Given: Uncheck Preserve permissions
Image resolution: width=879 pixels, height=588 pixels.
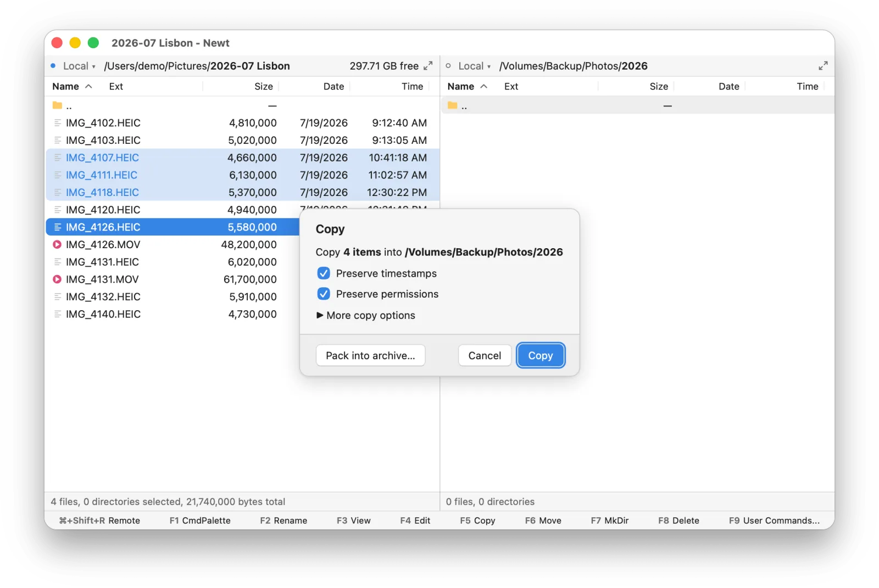Looking at the screenshot, I should [324, 294].
